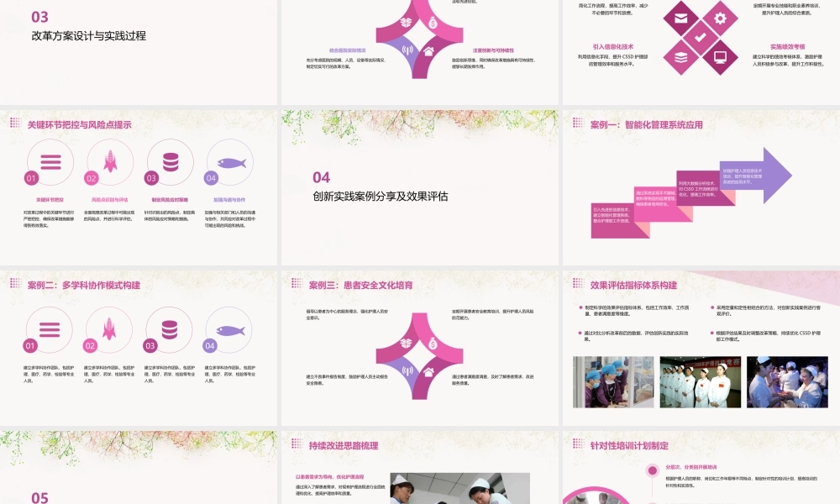This screenshot has height=504, width=840.
Task: Click the heading 实施绩效考核
Action: click(x=788, y=46)
